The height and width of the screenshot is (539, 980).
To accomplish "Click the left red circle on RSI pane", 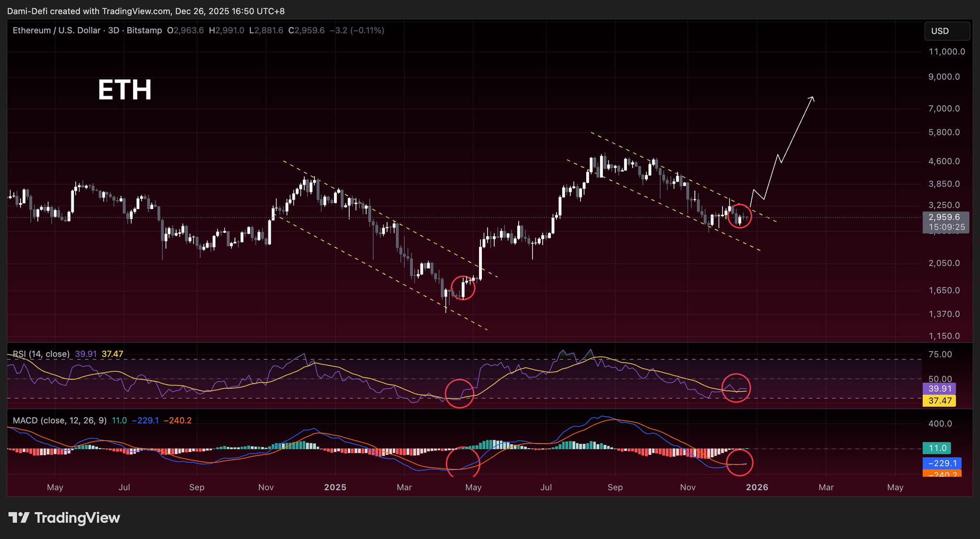I will pos(459,393).
